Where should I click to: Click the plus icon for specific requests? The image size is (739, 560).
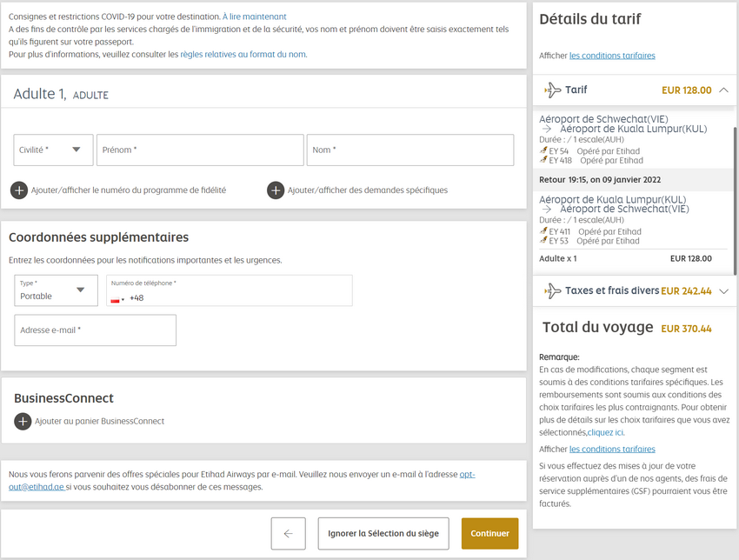(276, 190)
